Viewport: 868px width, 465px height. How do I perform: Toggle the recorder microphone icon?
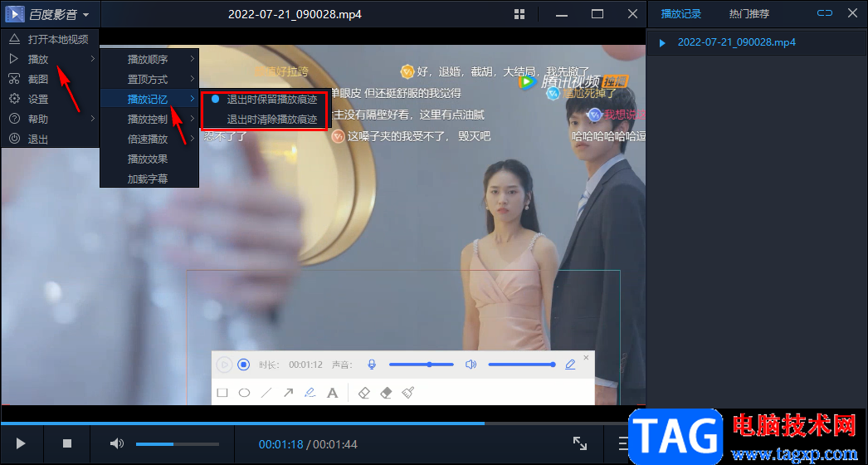372,365
